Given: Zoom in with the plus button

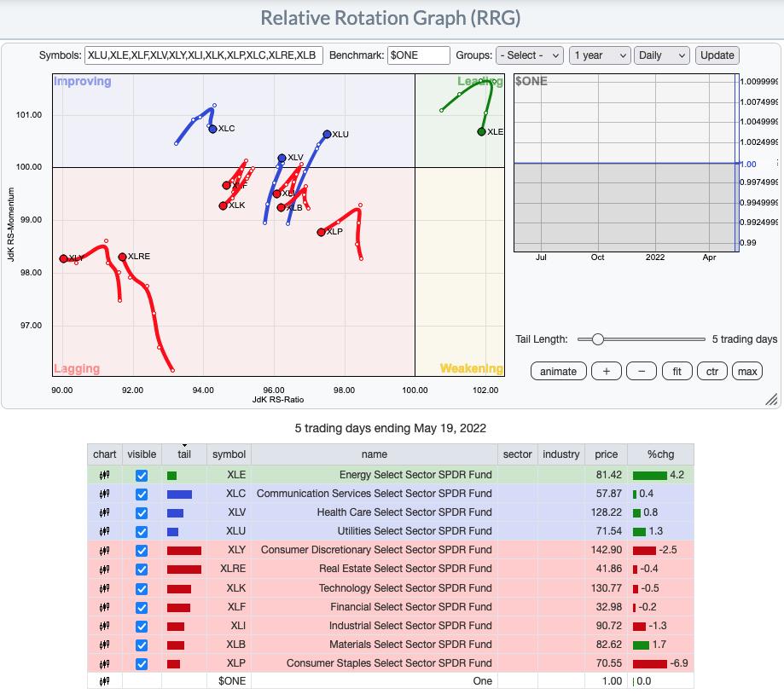Looking at the screenshot, I should (606, 371).
